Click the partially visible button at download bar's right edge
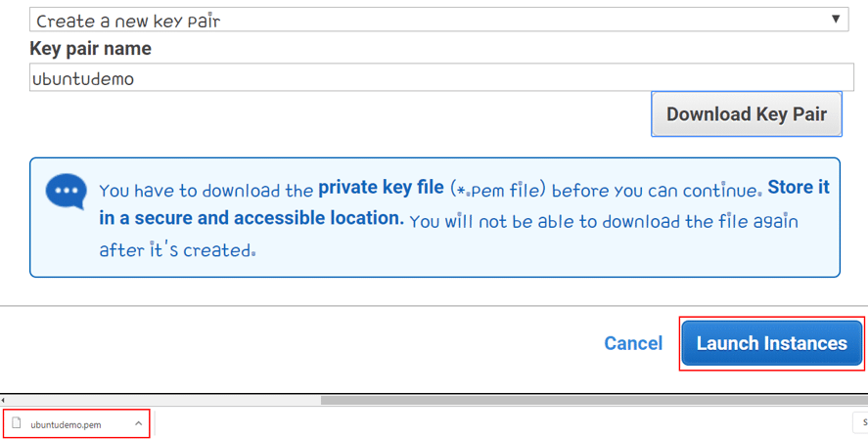 [860, 423]
